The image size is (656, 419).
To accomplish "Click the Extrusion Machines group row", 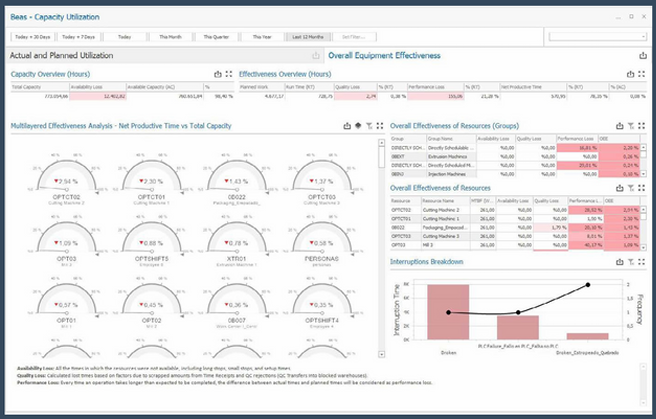I will tap(515, 156).
